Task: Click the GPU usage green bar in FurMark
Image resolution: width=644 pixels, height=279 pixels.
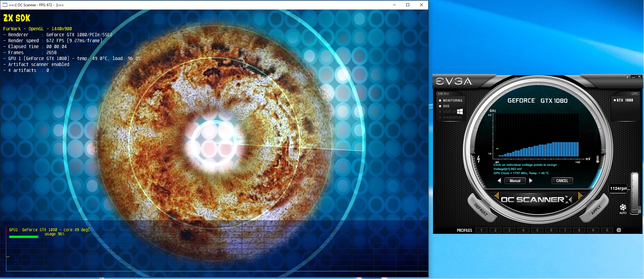Action: (x=24, y=237)
